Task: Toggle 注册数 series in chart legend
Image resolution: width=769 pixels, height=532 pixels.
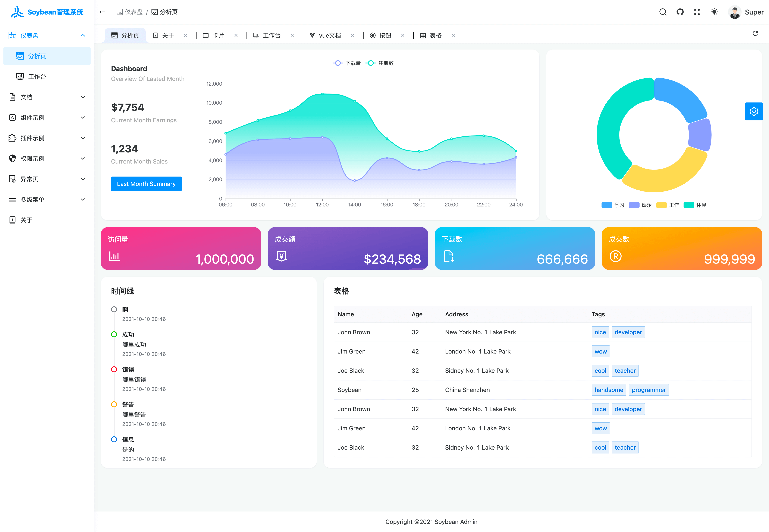Action: coord(380,63)
